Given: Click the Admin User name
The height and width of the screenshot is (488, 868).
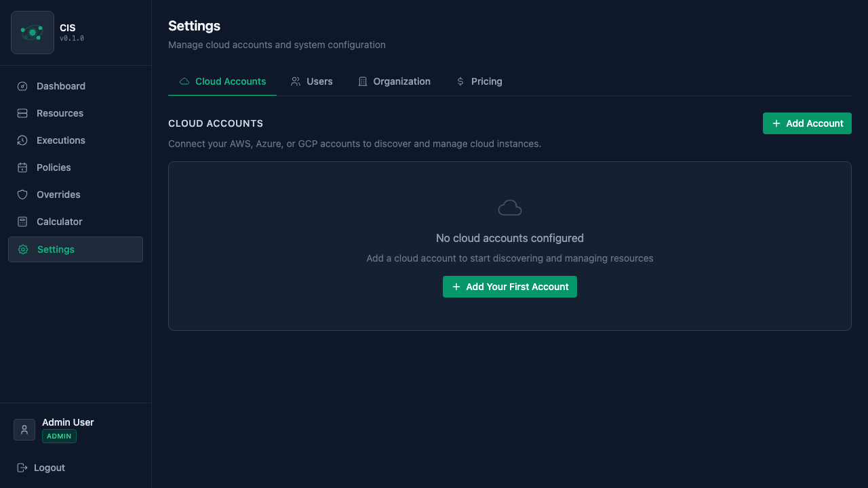Looking at the screenshot, I should [68, 422].
